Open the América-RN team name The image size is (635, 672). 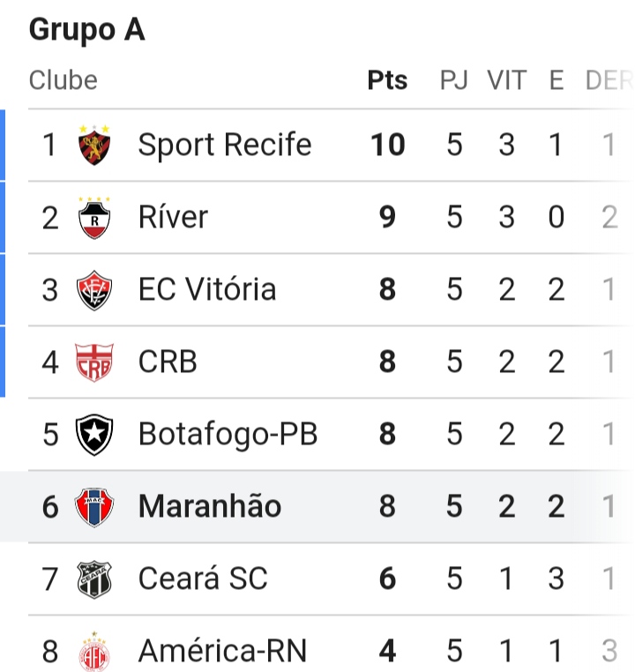223,651
